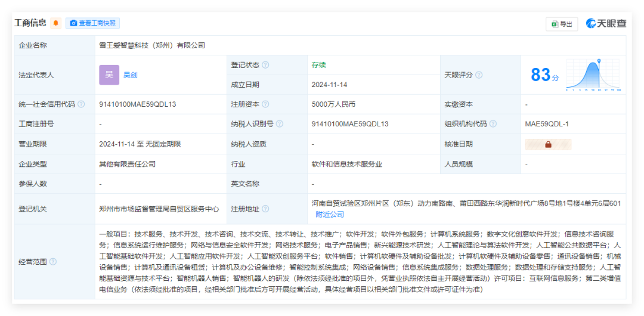Click the locked 核准日期 field

coord(548,144)
